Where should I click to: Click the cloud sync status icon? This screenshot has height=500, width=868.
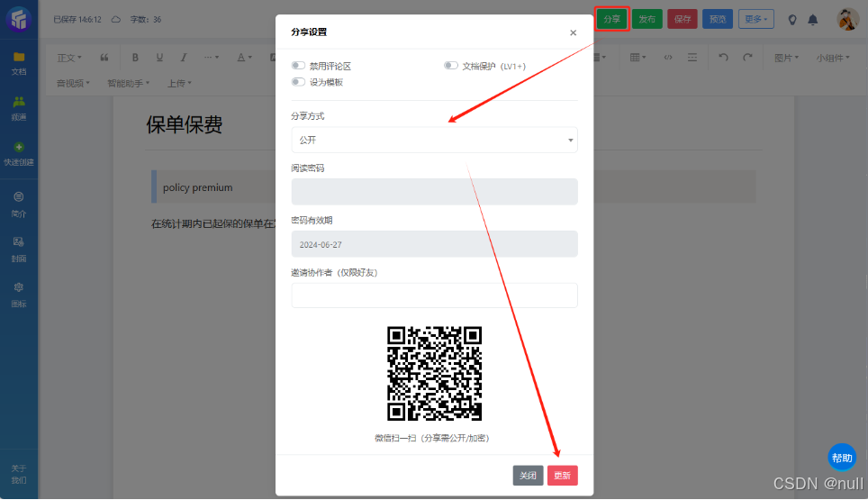pyautogui.click(x=115, y=20)
